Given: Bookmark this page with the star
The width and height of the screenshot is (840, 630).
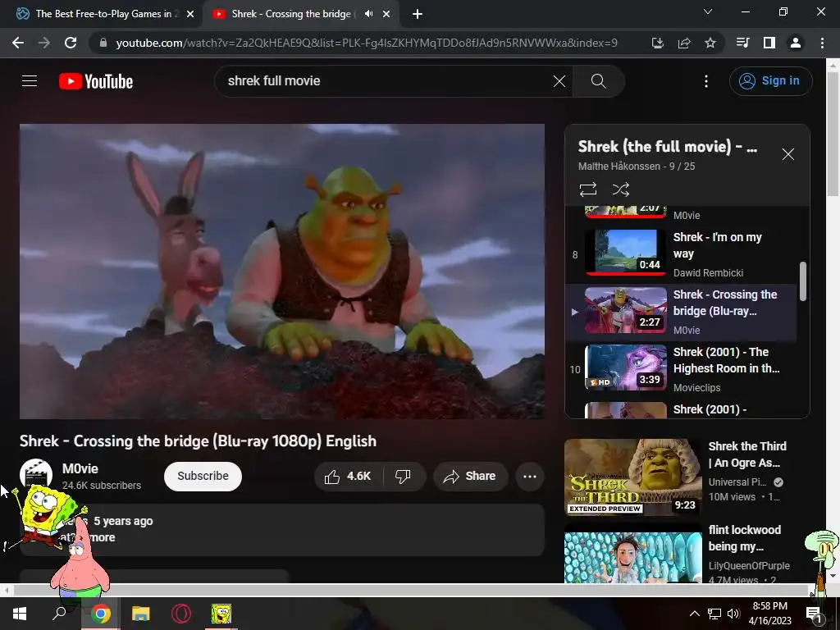Looking at the screenshot, I should [710, 43].
